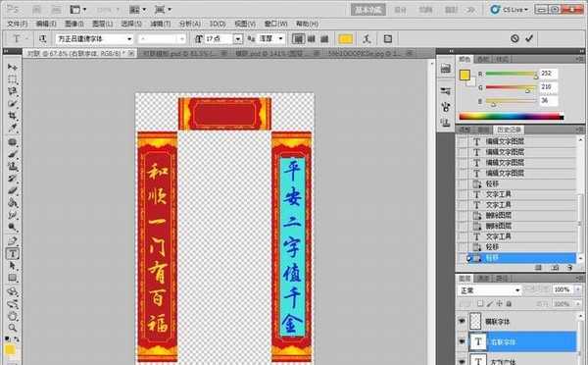
Task: Create new snapshot in History panel
Action: (x=555, y=267)
